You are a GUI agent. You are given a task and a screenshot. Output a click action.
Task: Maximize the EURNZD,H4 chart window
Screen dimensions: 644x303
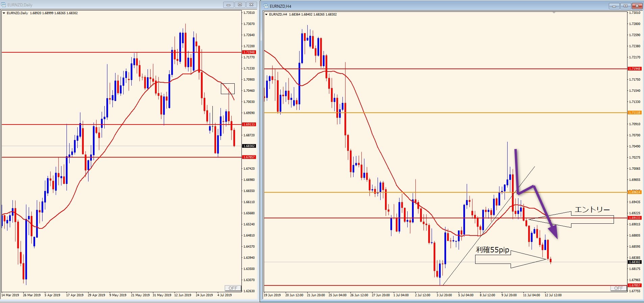pyautogui.click(x=625, y=6)
